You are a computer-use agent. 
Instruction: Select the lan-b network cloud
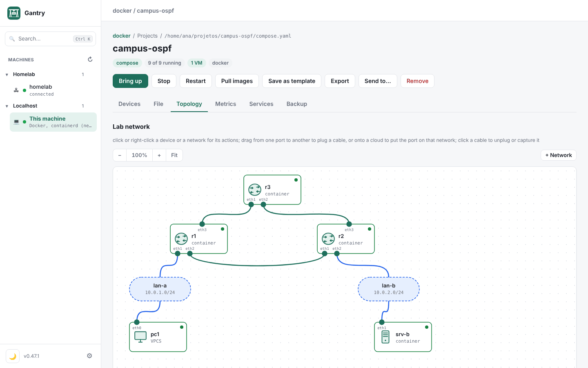(389, 289)
